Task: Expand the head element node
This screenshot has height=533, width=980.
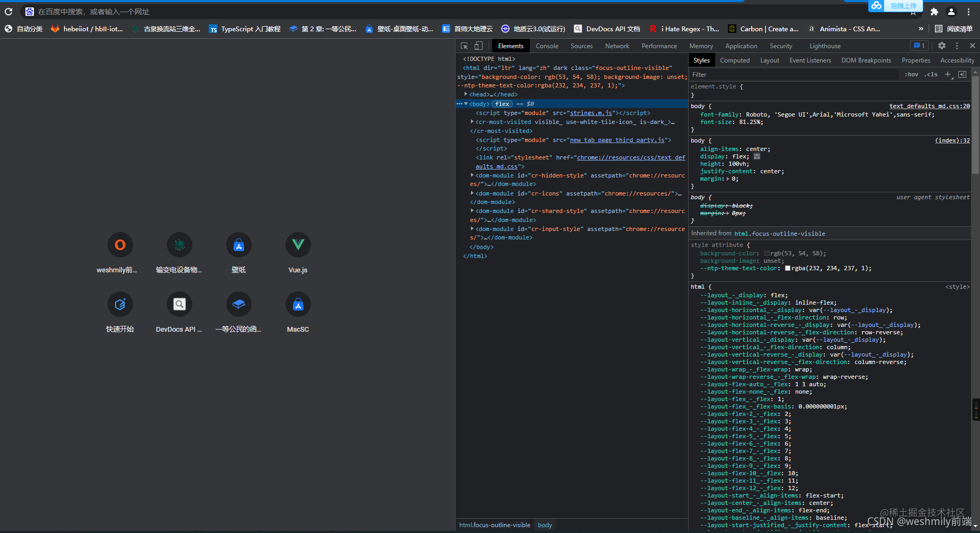Action: (466, 94)
